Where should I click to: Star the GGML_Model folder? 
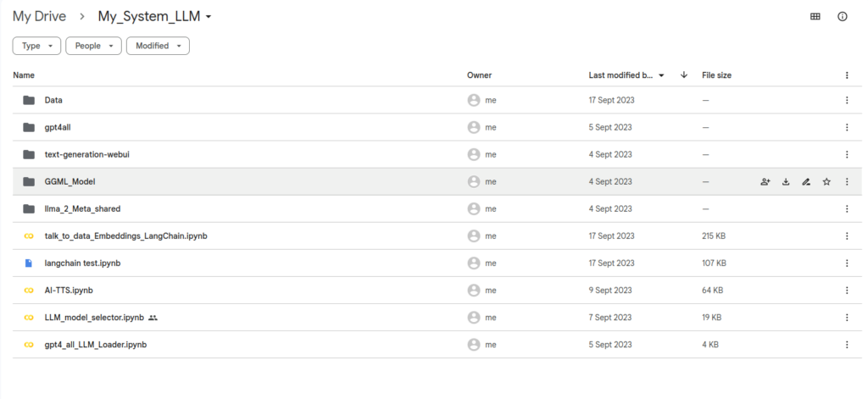coord(826,181)
